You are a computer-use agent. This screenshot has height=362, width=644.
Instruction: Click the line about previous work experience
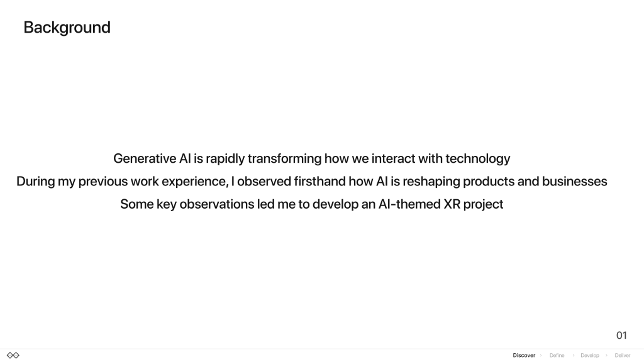click(x=312, y=182)
